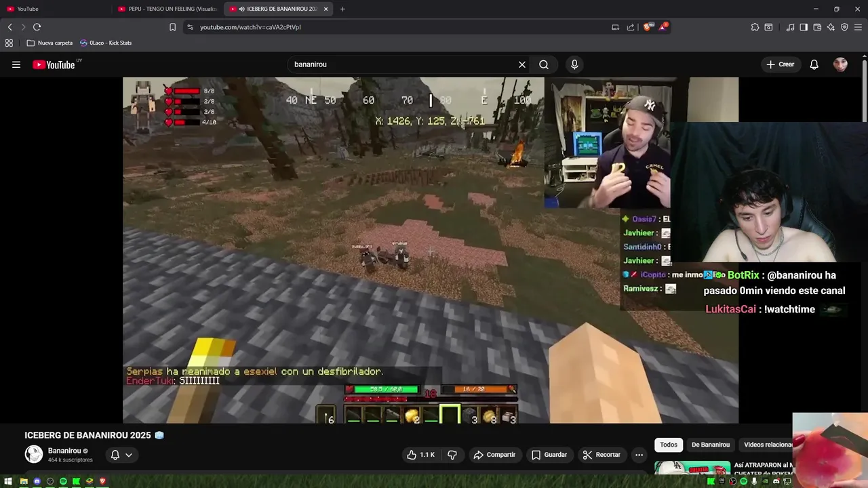Viewport: 868px width, 488px height.
Task: Open Spotify from the taskbar
Action: click(x=63, y=481)
